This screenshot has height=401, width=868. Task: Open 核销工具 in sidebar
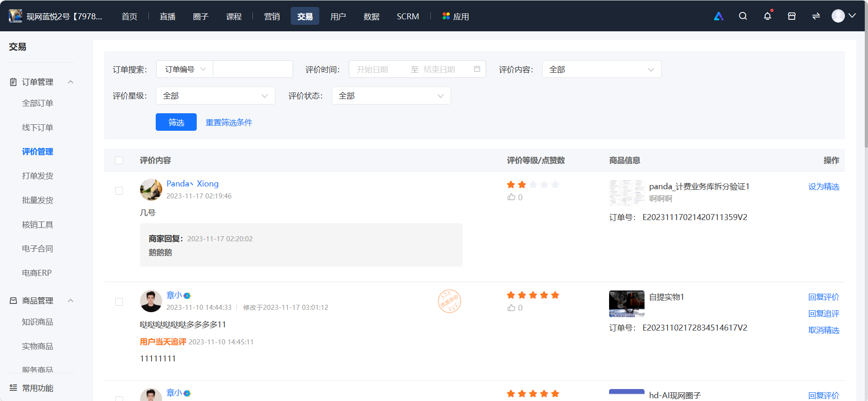pos(38,225)
